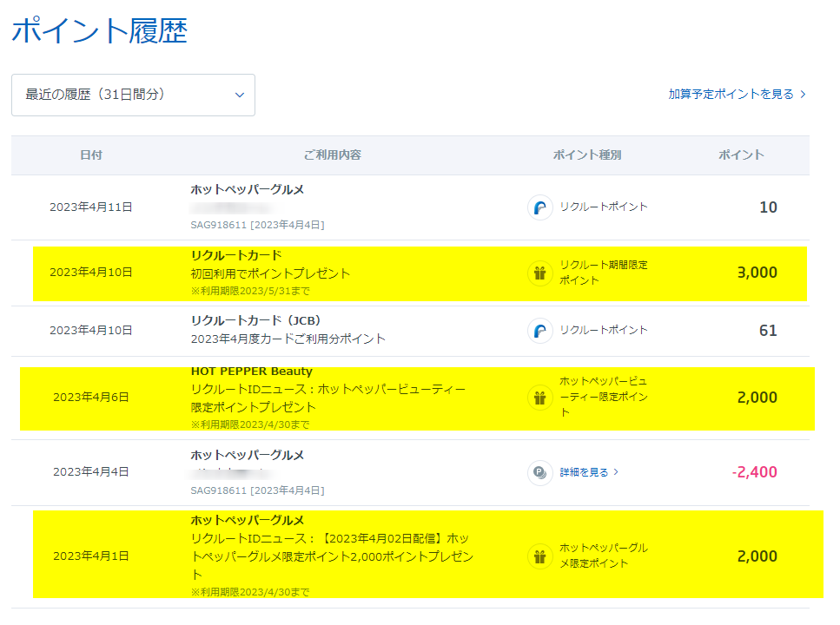This screenshot has height=625, width=840.
Task: Click the P coin icon beside 詳細を見る
Action: (539, 472)
